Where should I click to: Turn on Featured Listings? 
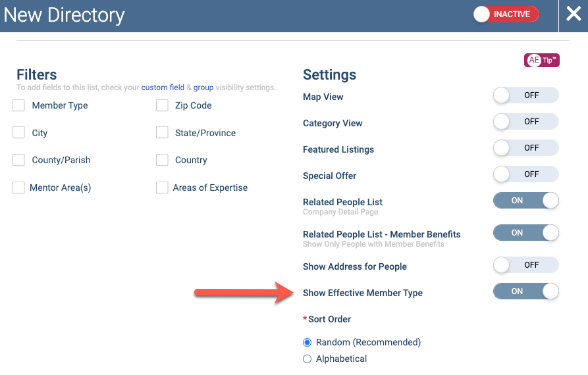(525, 148)
